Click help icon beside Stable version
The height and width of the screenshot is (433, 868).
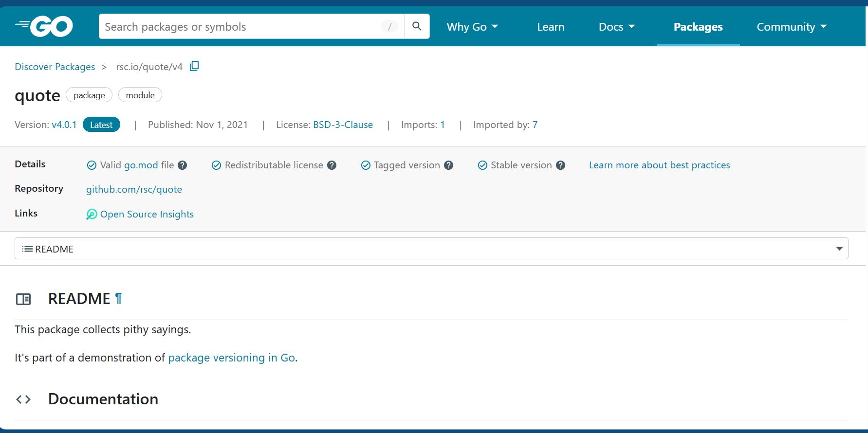[561, 165]
